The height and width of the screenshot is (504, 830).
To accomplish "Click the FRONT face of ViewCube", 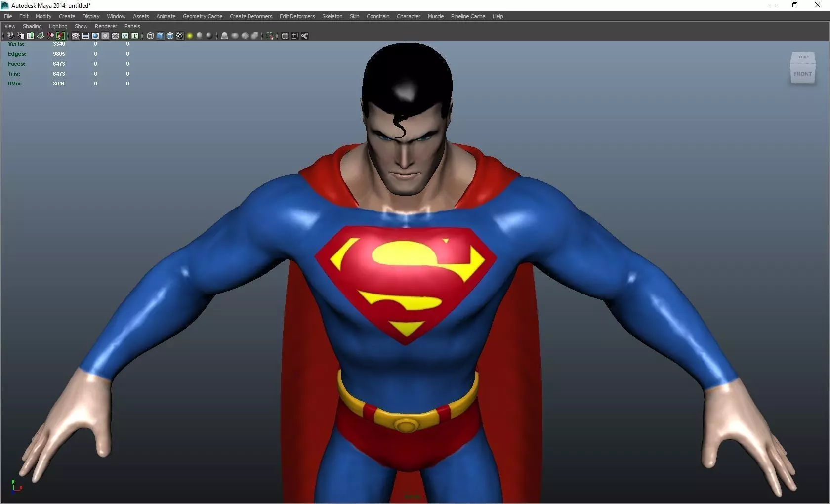I will tap(803, 74).
